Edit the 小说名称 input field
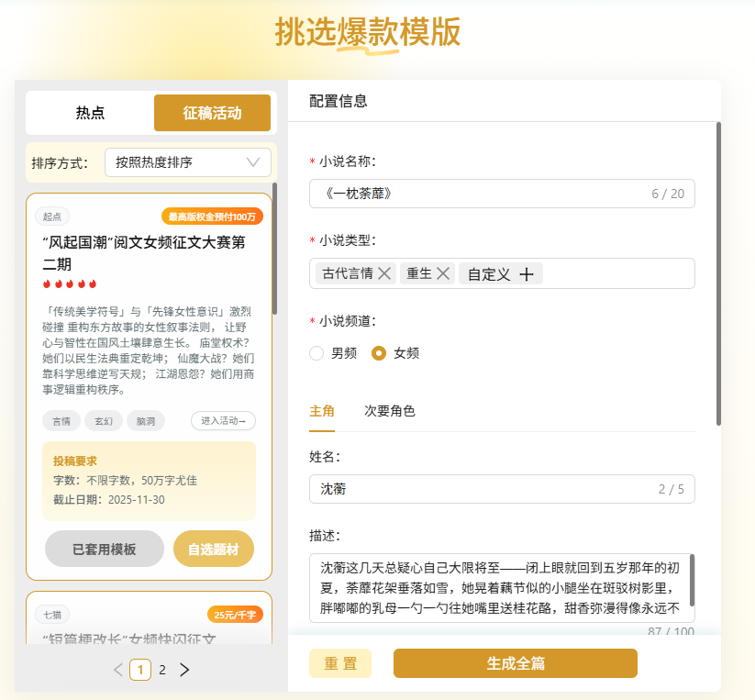The width and height of the screenshot is (755, 700). (502, 194)
